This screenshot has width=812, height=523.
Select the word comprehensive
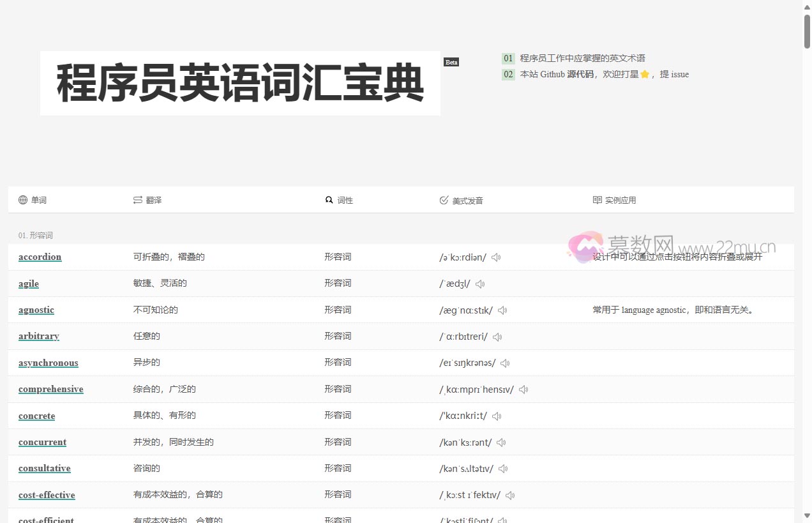(51, 389)
